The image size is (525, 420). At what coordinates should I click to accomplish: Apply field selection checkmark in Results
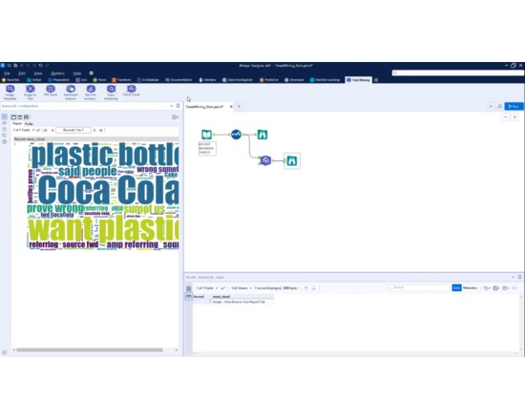[222, 288]
